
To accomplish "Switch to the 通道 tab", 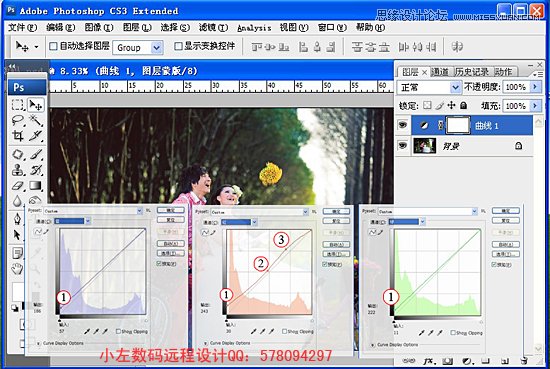I will tap(440, 72).
